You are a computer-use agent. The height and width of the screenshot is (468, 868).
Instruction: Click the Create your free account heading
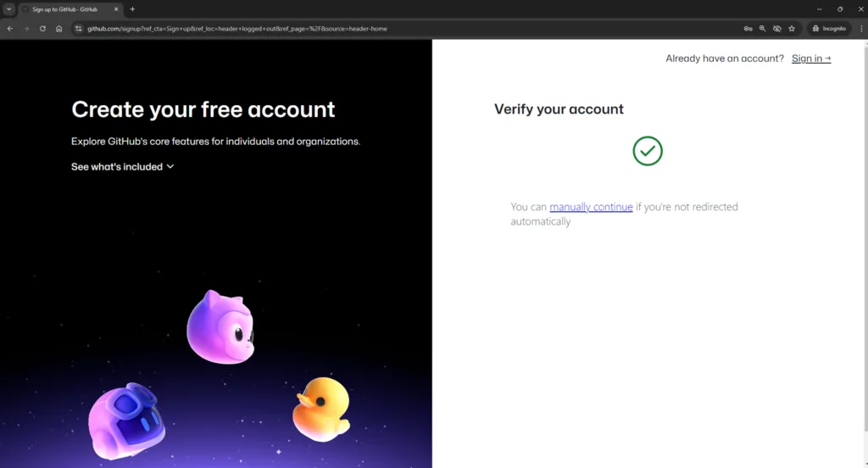click(203, 109)
